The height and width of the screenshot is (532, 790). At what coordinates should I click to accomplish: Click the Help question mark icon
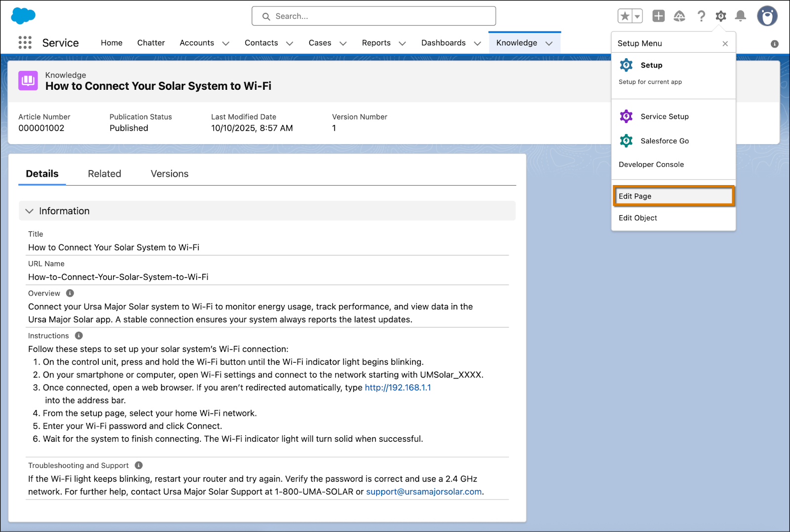point(701,16)
